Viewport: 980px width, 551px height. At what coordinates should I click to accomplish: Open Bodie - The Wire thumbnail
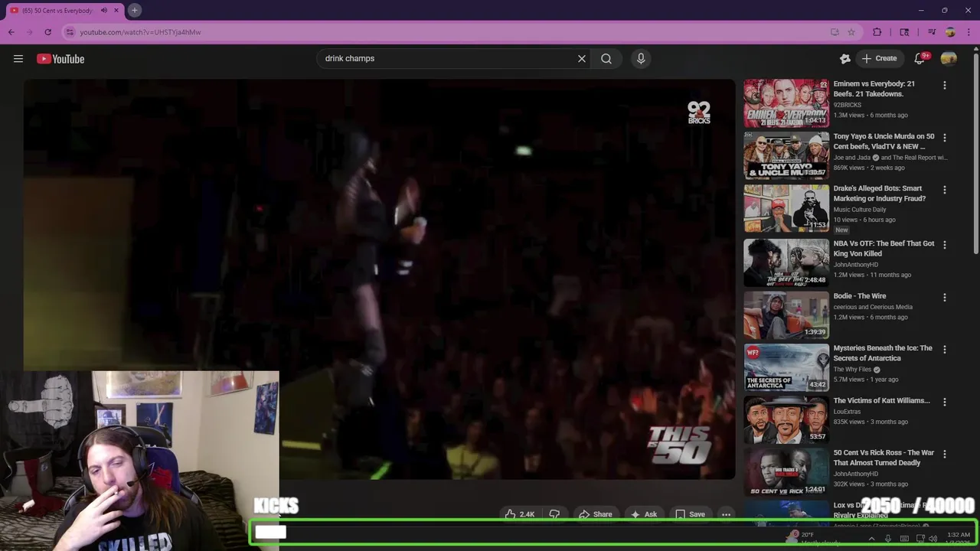tap(786, 315)
